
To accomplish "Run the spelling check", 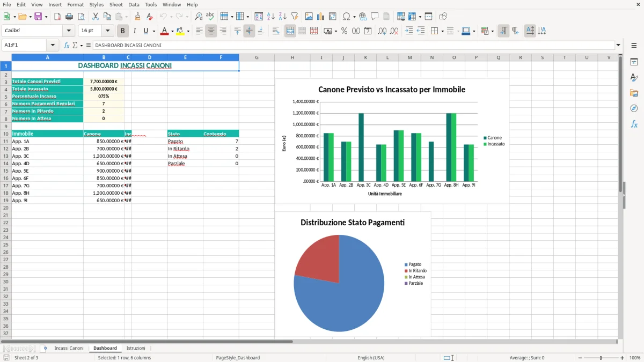I will click(210, 17).
